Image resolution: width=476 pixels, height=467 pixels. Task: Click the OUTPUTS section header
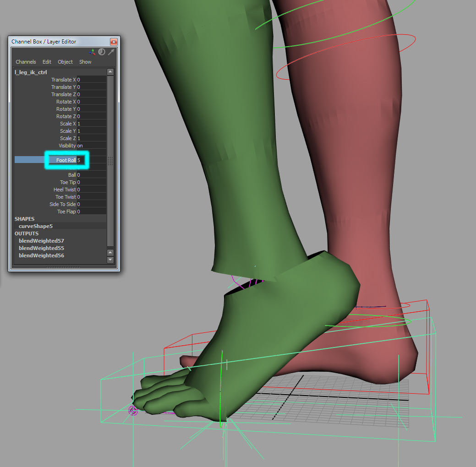27,233
